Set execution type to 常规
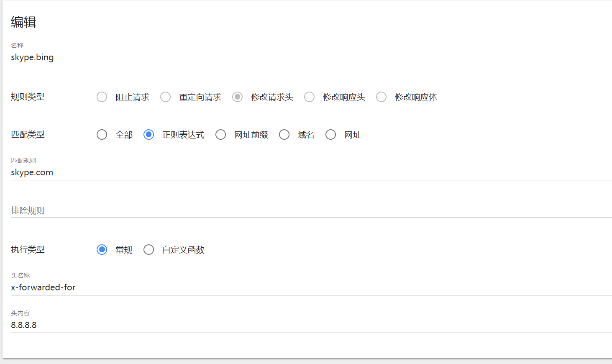The image size is (612, 364). 102,250
